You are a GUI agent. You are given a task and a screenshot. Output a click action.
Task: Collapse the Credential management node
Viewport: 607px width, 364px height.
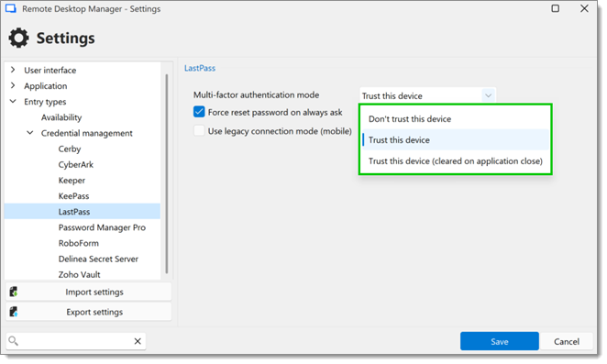[30, 132]
